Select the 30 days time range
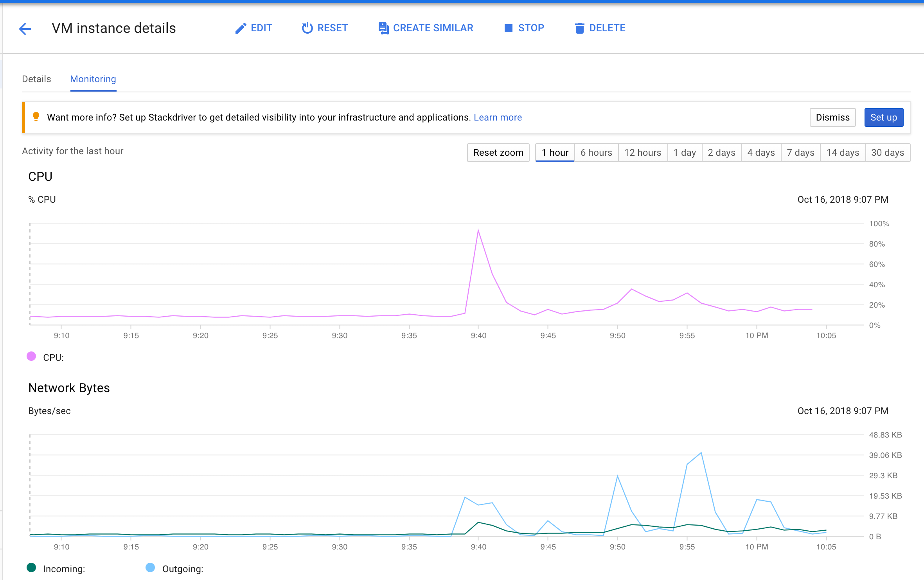Screen dimensions: 924x580 coord(888,153)
